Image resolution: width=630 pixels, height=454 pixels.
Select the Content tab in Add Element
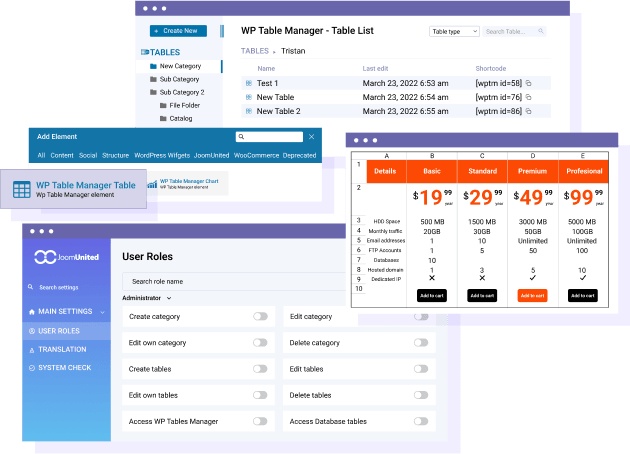pos(62,155)
